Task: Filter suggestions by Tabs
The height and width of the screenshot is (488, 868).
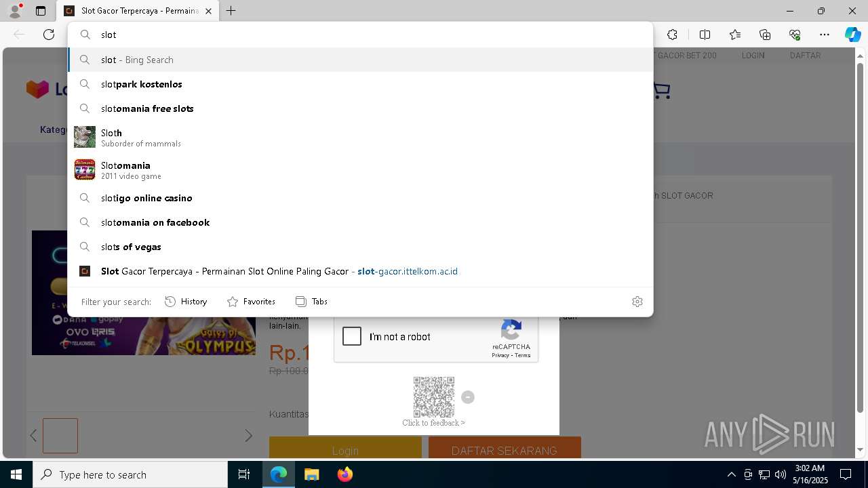Action: (x=311, y=302)
